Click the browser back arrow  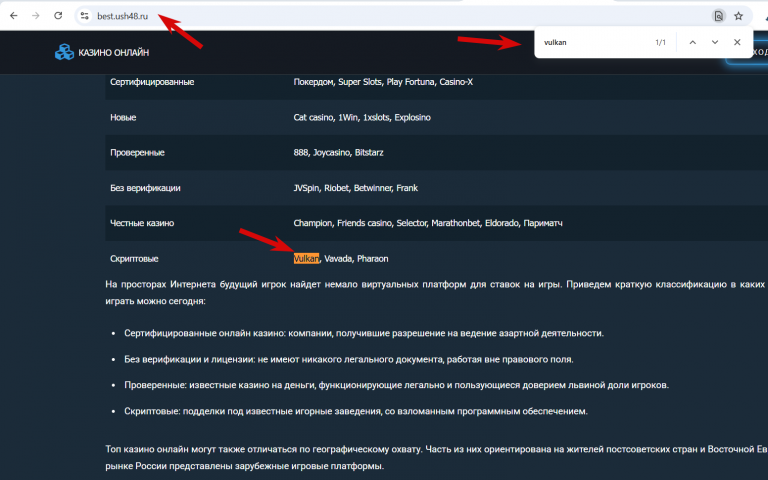click(14, 16)
